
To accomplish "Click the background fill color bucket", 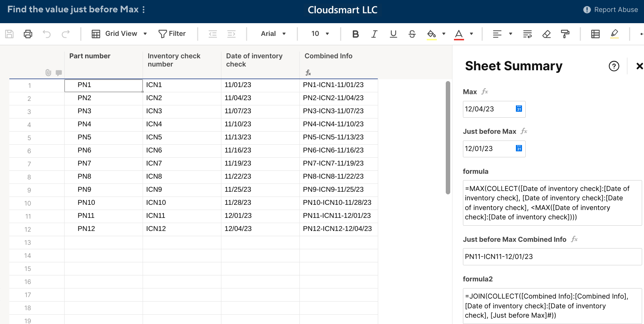I will [x=432, y=34].
